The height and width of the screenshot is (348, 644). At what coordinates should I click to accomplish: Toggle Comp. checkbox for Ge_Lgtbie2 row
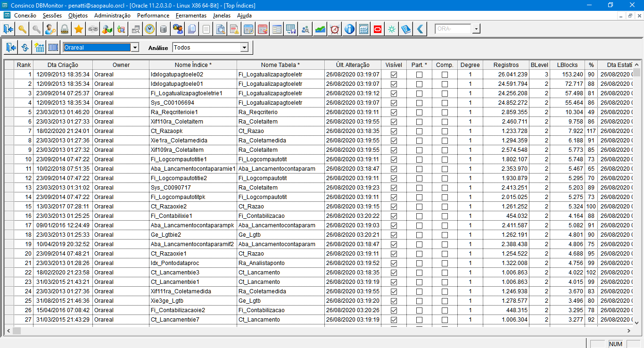[x=445, y=235]
